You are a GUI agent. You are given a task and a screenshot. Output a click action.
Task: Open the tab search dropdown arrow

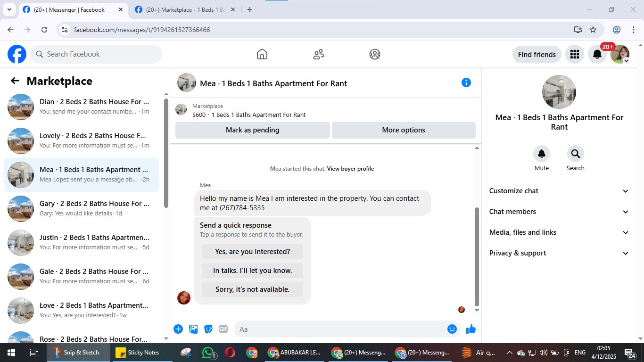[9, 9]
